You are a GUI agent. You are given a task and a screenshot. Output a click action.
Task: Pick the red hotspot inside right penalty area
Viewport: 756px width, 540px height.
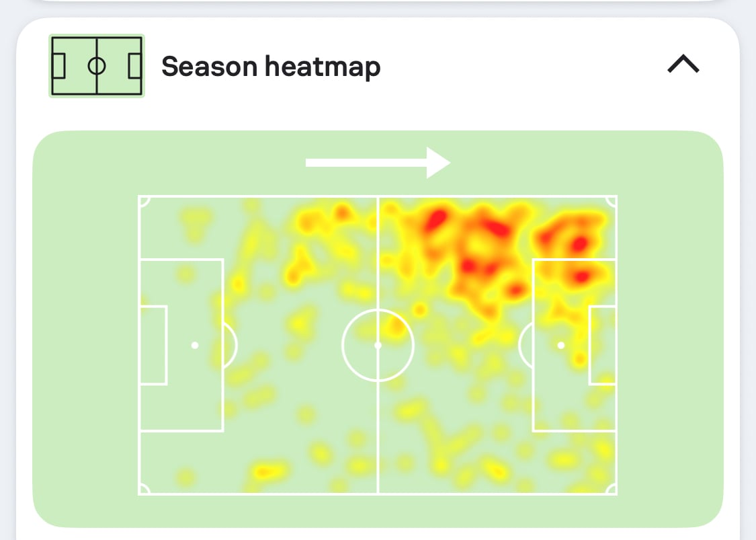(x=581, y=277)
